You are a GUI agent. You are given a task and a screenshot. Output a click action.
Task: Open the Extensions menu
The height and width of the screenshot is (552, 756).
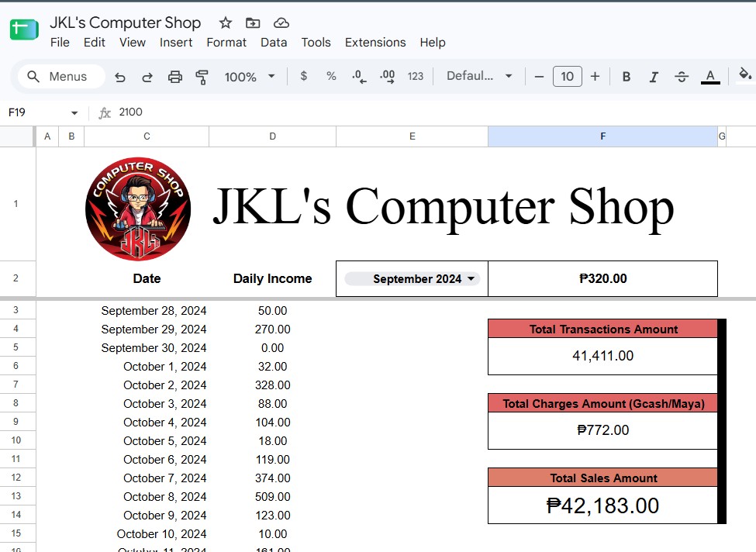[x=375, y=43]
